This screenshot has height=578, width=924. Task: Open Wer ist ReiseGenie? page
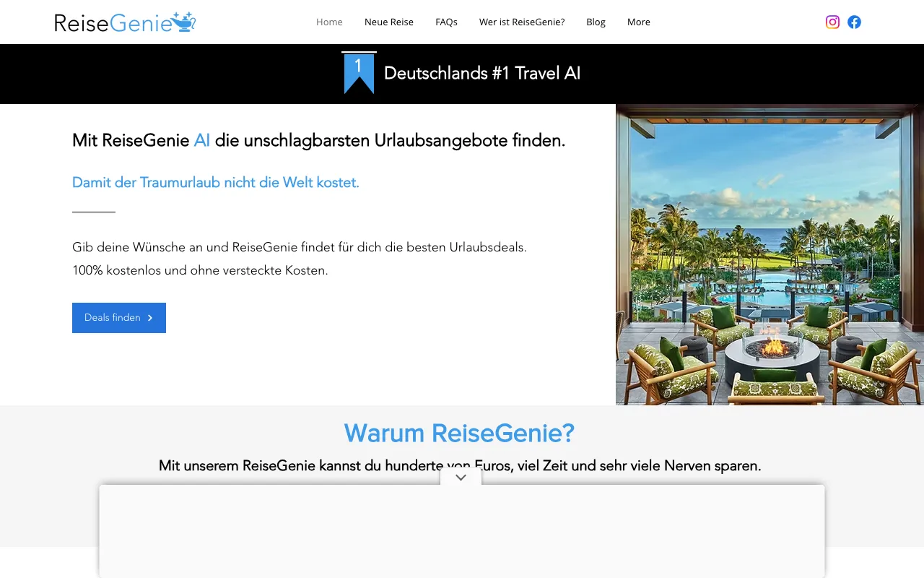click(522, 22)
